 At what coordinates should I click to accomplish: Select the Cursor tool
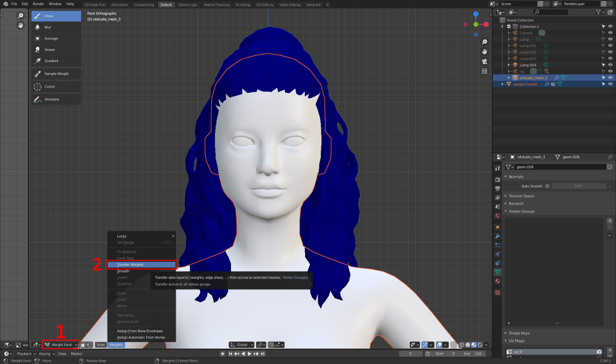(56, 87)
